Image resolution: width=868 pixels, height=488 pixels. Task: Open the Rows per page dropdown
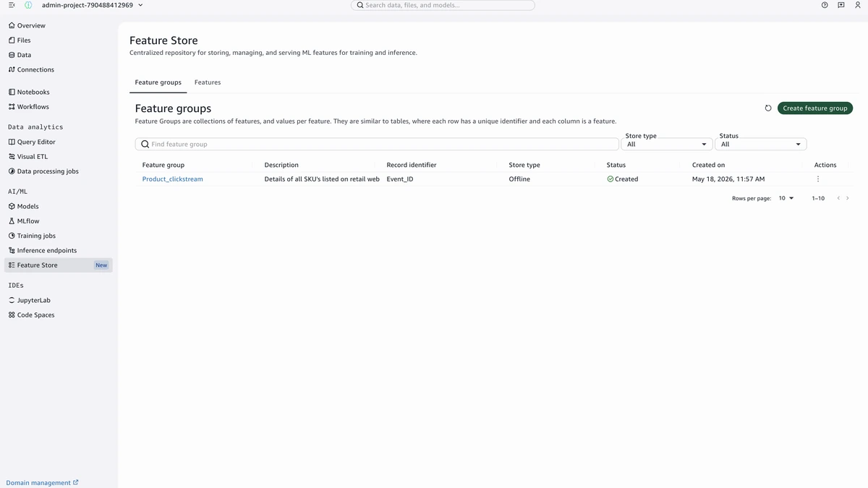point(786,198)
